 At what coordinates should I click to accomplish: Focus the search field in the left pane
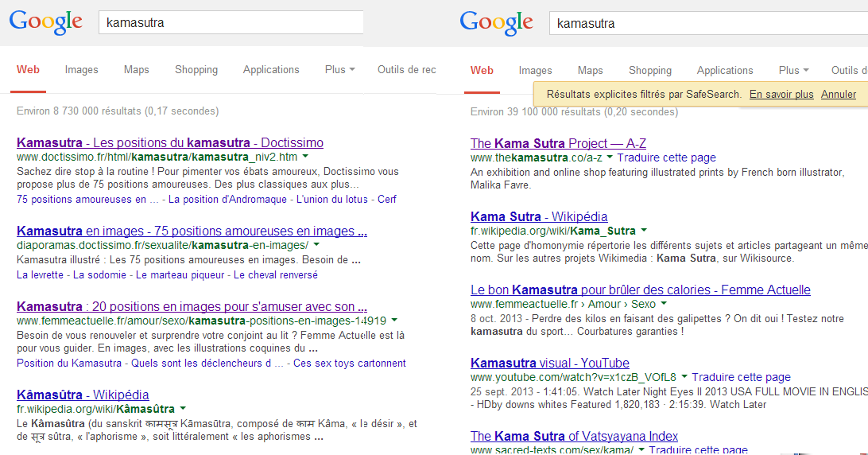231,22
